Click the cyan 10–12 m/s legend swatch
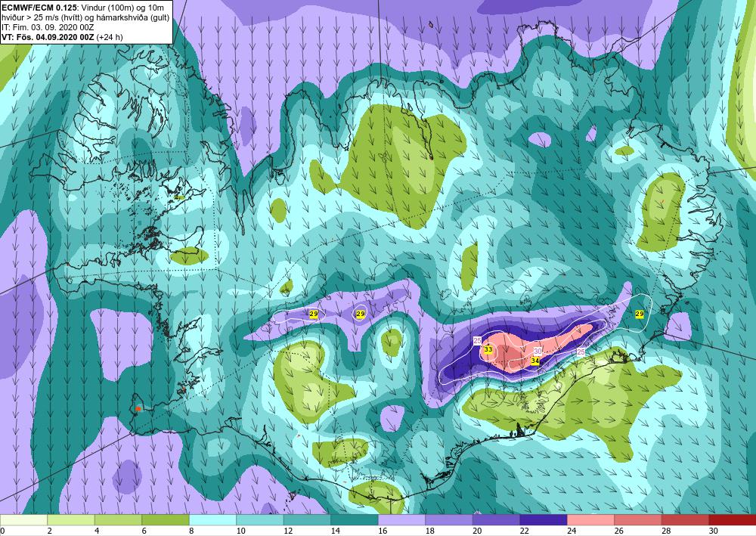This screenshot has width=756, height=536. pyautogui.click(x=260, y=520)
